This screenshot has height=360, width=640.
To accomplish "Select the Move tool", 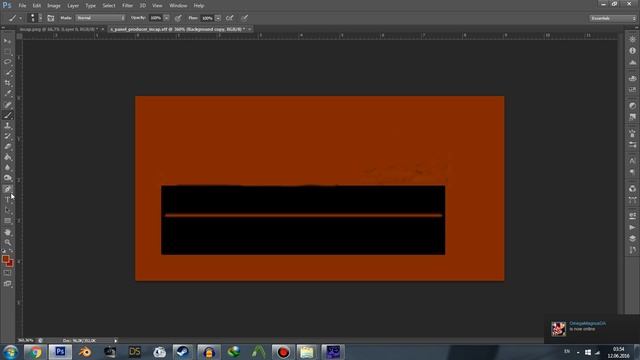I will 7,41.
